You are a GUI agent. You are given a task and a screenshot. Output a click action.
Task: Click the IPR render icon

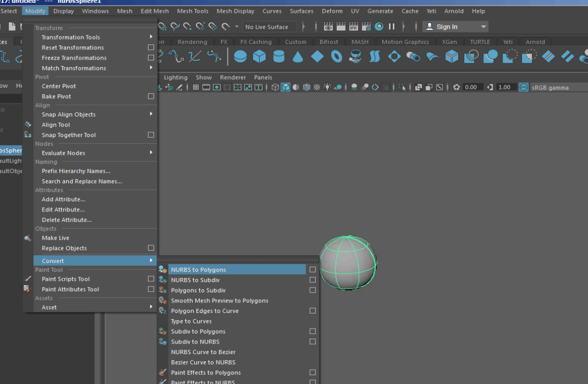click(x=353, y=27)
